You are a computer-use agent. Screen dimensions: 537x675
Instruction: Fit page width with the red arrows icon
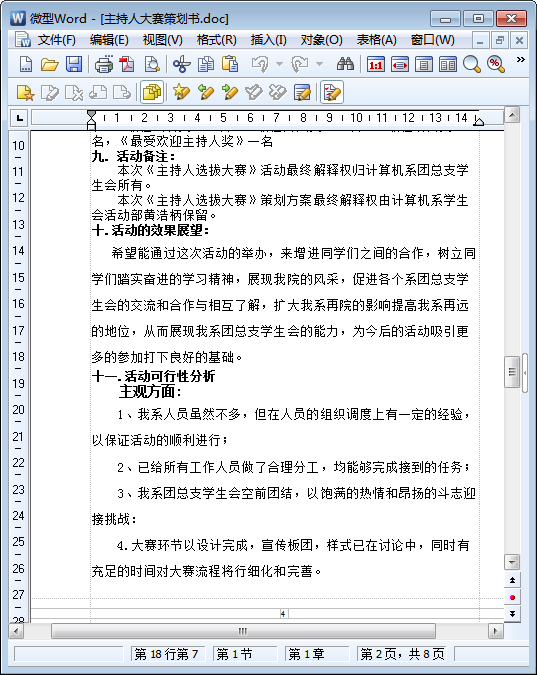(400, 65)
